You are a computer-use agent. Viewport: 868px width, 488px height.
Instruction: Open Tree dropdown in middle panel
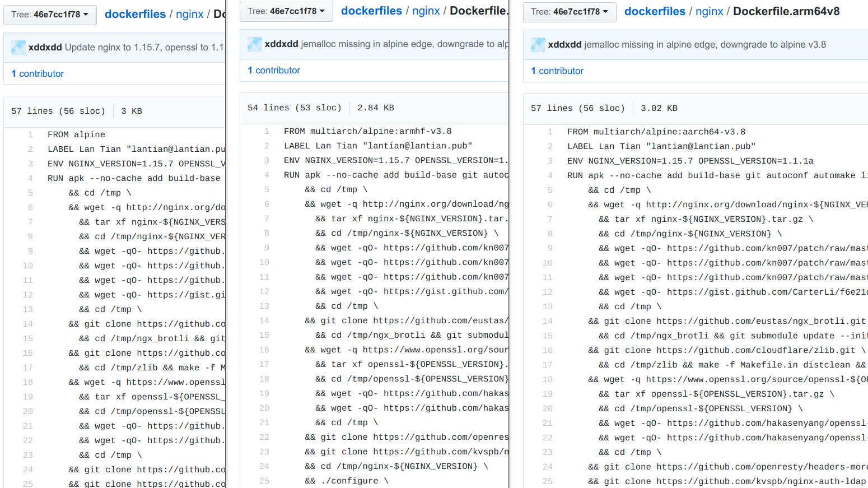(286, 11)
